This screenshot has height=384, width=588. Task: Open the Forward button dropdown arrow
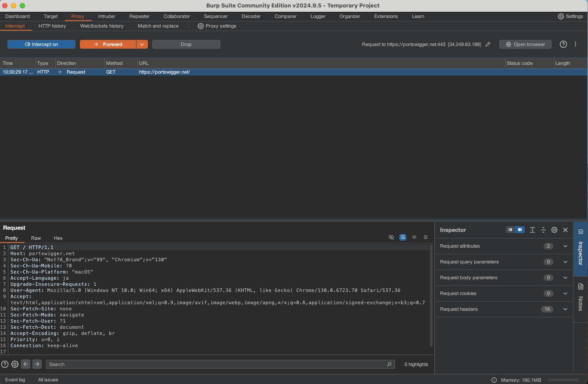(142, 44)
